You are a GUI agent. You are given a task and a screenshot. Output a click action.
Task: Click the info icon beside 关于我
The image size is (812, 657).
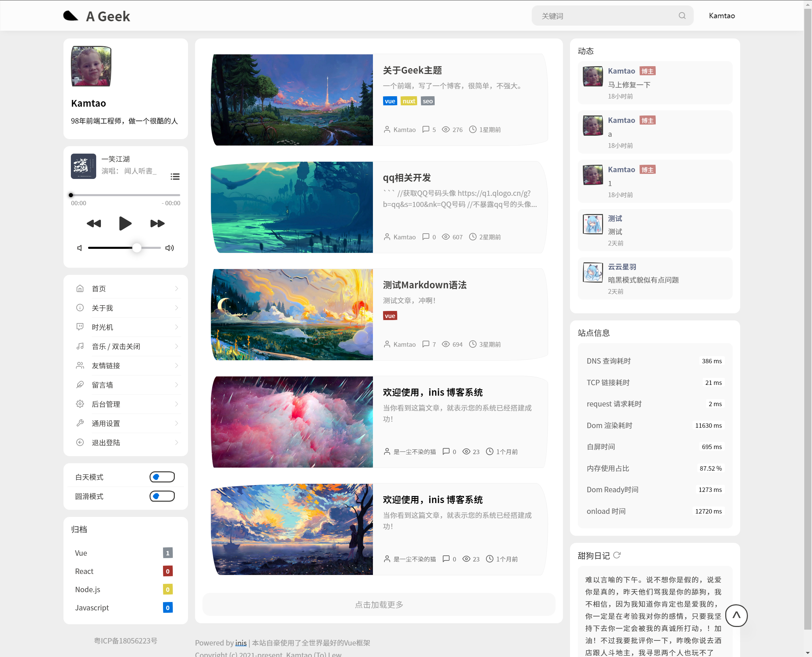(x=80, y=308)
